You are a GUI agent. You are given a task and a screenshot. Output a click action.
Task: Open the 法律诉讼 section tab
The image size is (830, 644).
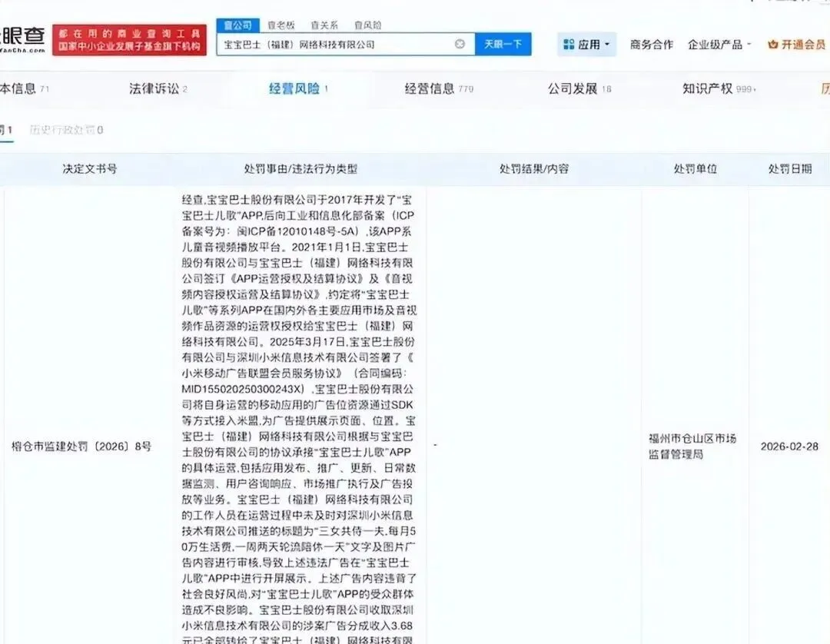pos(158,88)
